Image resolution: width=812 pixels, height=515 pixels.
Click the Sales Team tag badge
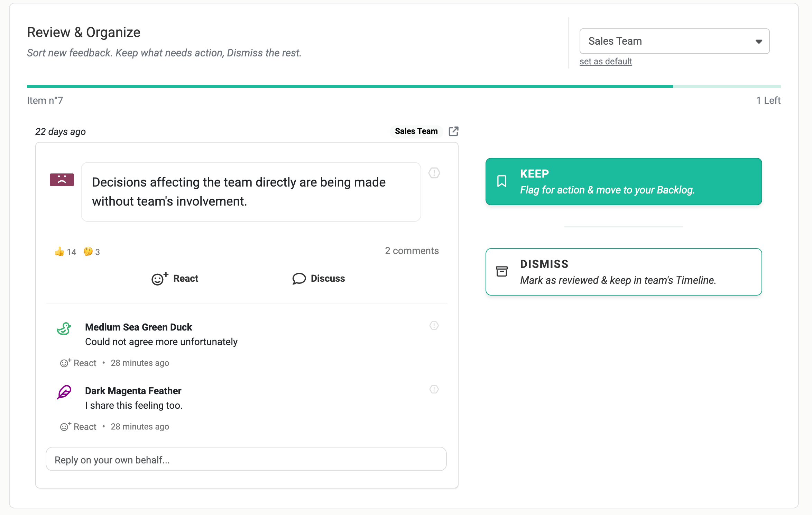point(416,131)
